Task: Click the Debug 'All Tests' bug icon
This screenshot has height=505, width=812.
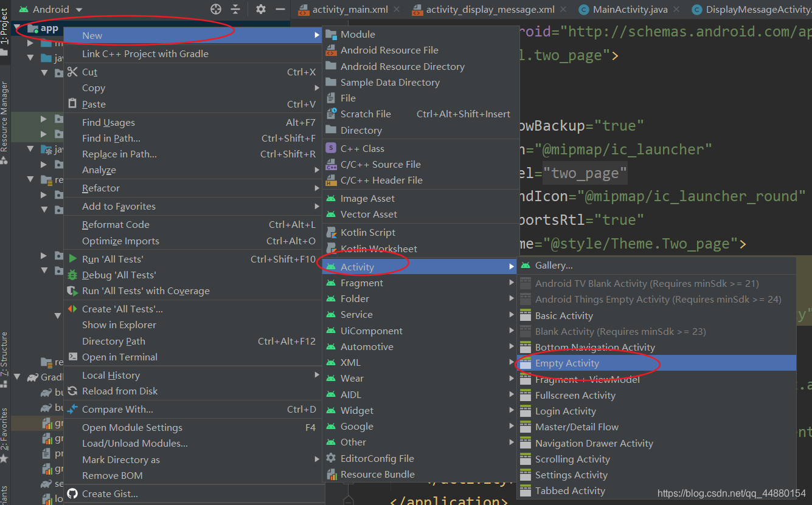Action: pos(73,275)
